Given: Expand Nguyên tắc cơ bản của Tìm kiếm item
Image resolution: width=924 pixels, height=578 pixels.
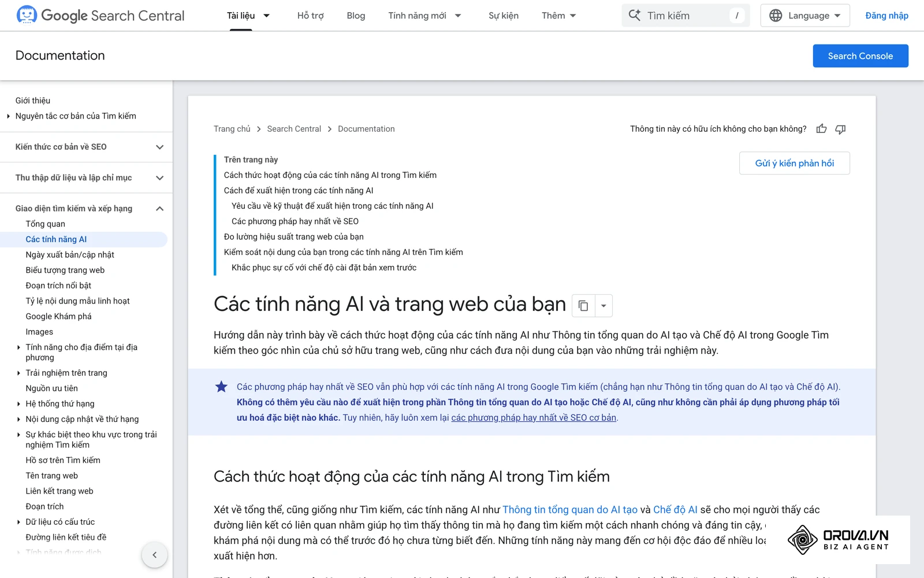Looking at the screenshot, I should click(x=9, y=116).
